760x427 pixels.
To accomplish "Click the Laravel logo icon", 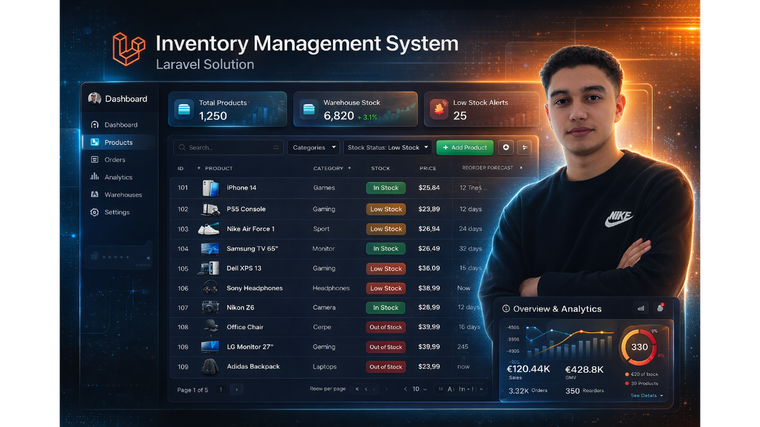I will [128, 49].
